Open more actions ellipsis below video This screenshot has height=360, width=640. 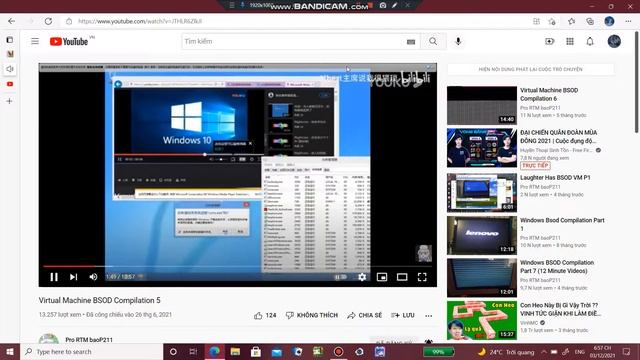coord(429,316)
